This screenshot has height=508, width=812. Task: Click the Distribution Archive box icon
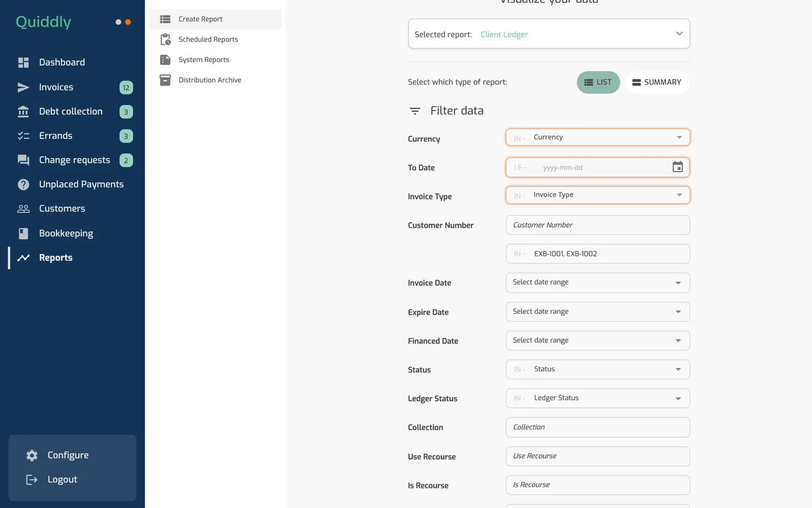(x=165, y=80)
